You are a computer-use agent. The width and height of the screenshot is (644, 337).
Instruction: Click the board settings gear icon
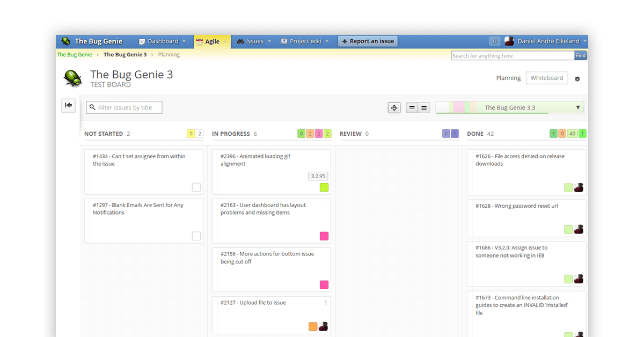577,79
